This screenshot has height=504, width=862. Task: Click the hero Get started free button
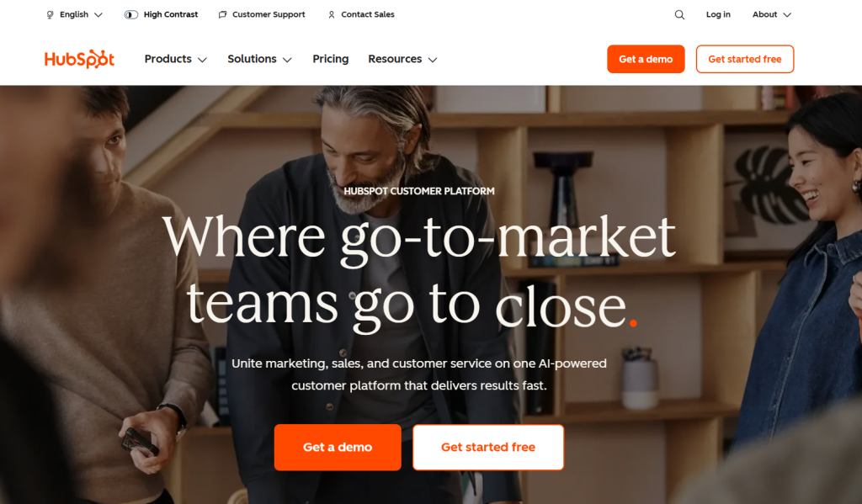pos(488,448)
